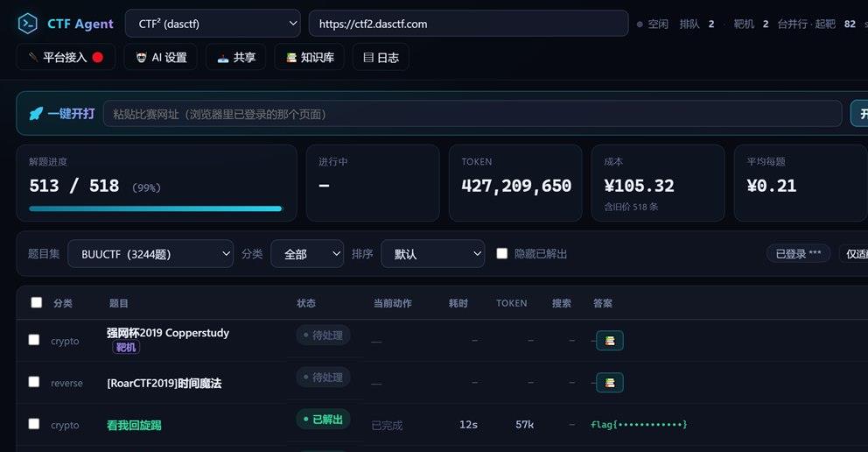Click the 答案 column header
This screenshot has width=868, height=452.
pos(603,303)
